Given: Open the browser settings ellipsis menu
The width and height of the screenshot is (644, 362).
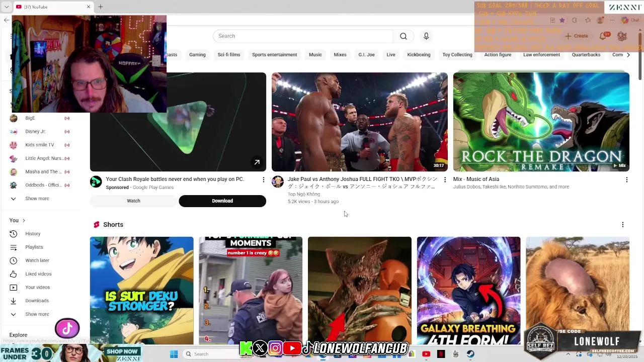Looking at the screenshot, I should click(612, 21).
